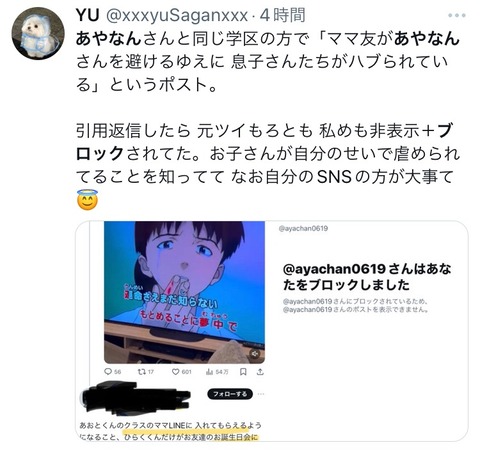Click the first bold あやなん keyword

pyautogui.click(x=109, y=39)
